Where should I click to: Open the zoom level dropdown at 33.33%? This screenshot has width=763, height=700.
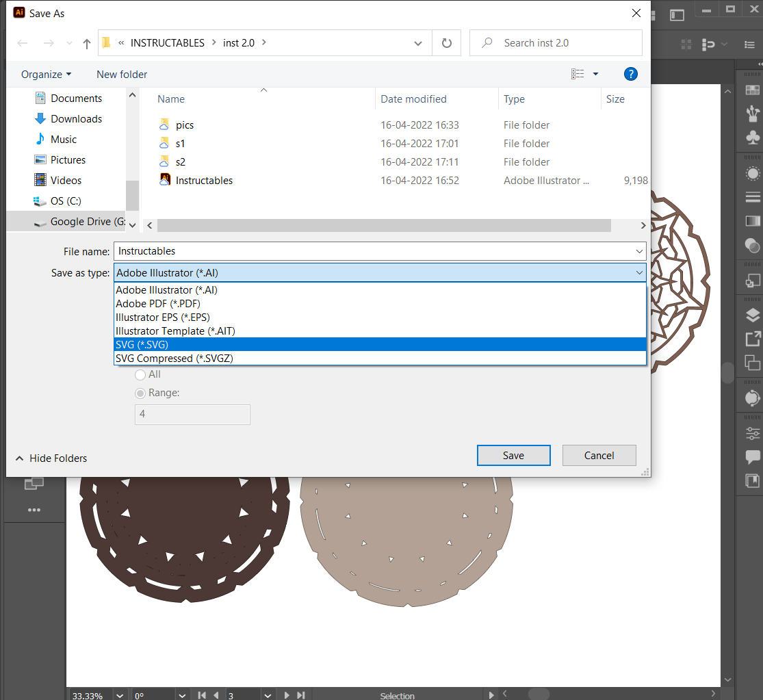tap(120, 695)
